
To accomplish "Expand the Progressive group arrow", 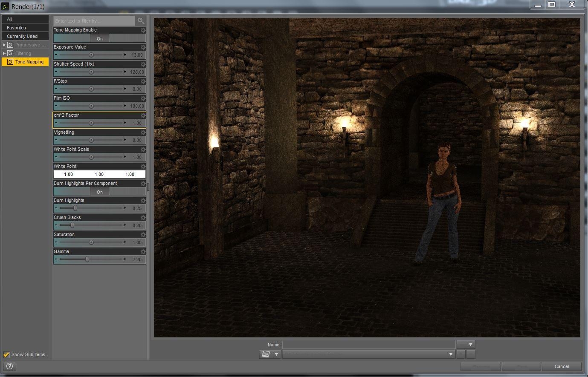I will click(4, 45).
